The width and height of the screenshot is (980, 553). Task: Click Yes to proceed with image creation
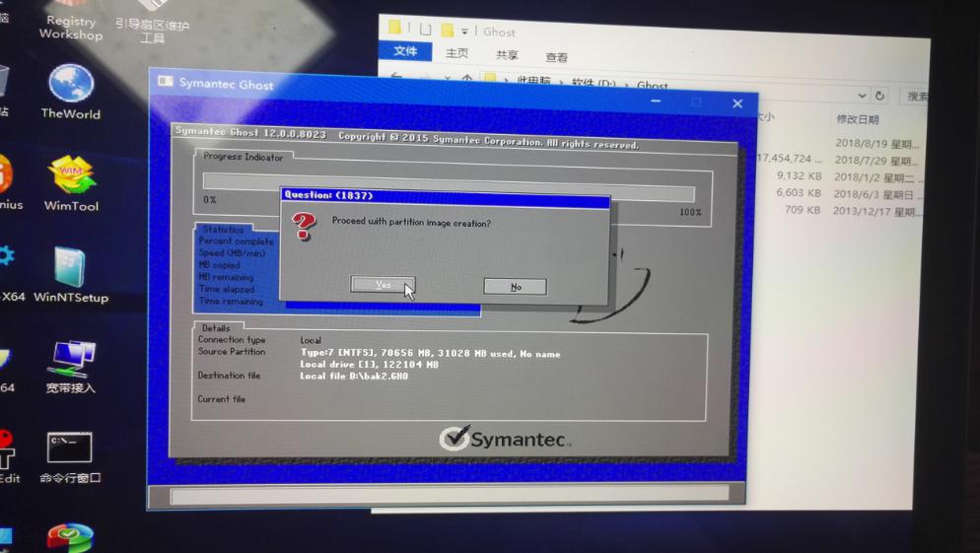(x=383, y=284)
